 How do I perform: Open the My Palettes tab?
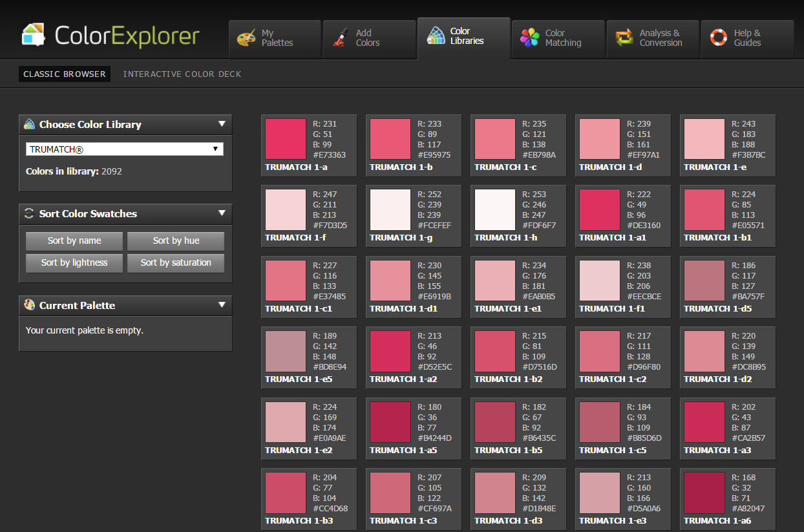(275, 39)
